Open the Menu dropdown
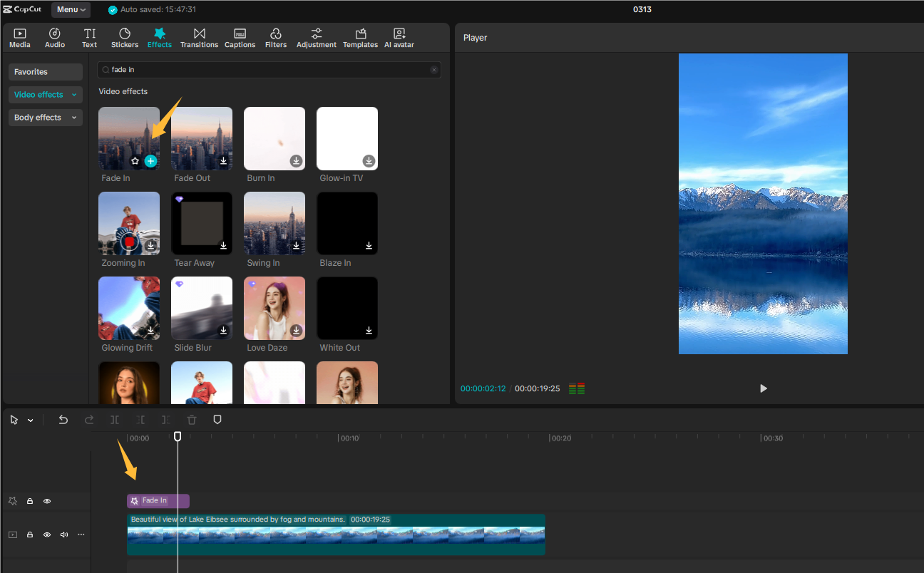This screenshot has width=924, height=573. pyautogui.click(x=71, y=10)
